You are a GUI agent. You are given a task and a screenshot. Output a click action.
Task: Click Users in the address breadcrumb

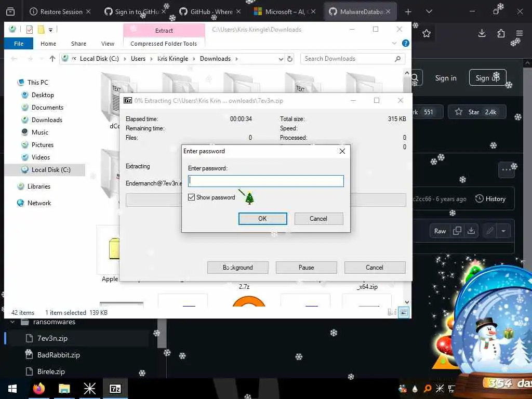[138, 59]
